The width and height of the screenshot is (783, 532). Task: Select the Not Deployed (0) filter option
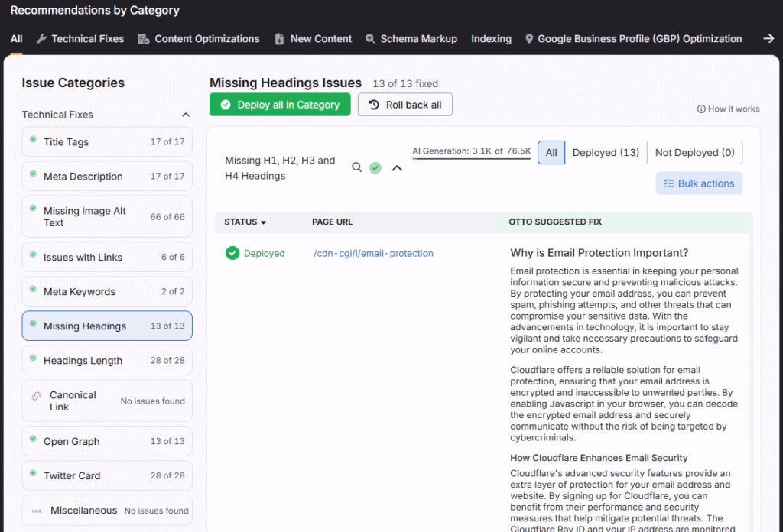[x=694, y=152]
